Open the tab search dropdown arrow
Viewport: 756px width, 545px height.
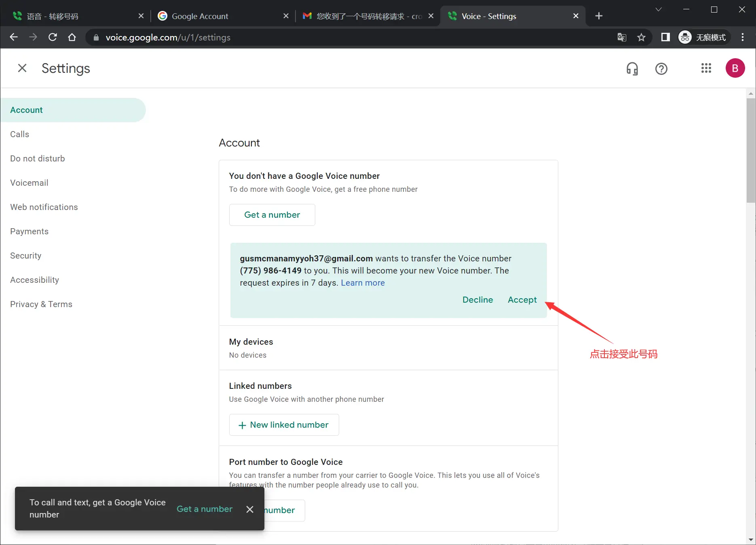658,9
